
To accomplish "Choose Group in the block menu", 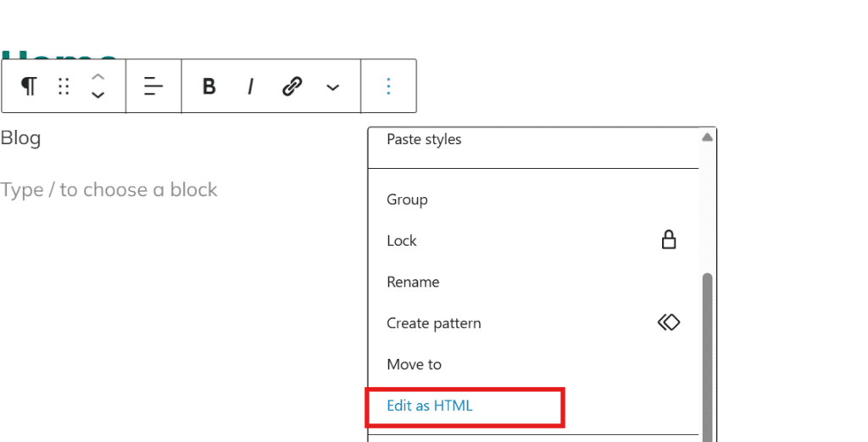I will tap(407, 199).
